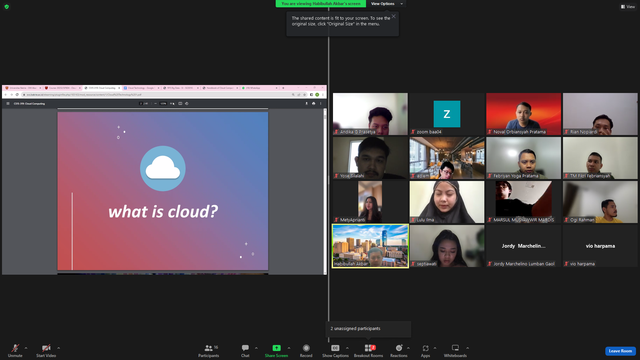Click the cloud icon on the slide

(x=163, y=168)
